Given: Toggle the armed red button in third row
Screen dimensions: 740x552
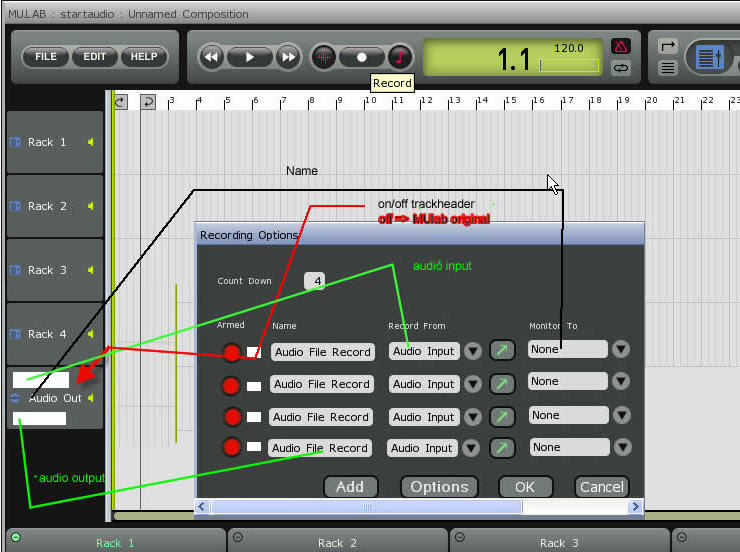Looking at the screenshot, I should pos(233,417).
